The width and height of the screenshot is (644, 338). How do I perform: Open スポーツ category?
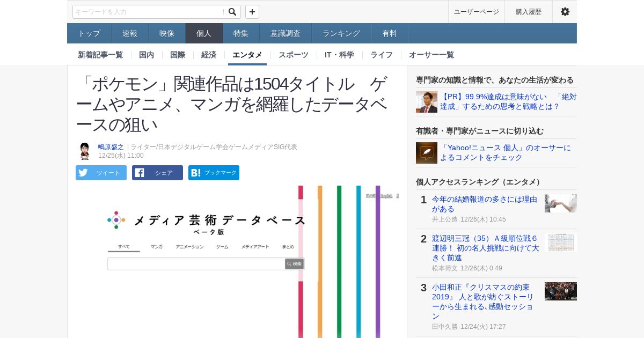click(294, 55)
